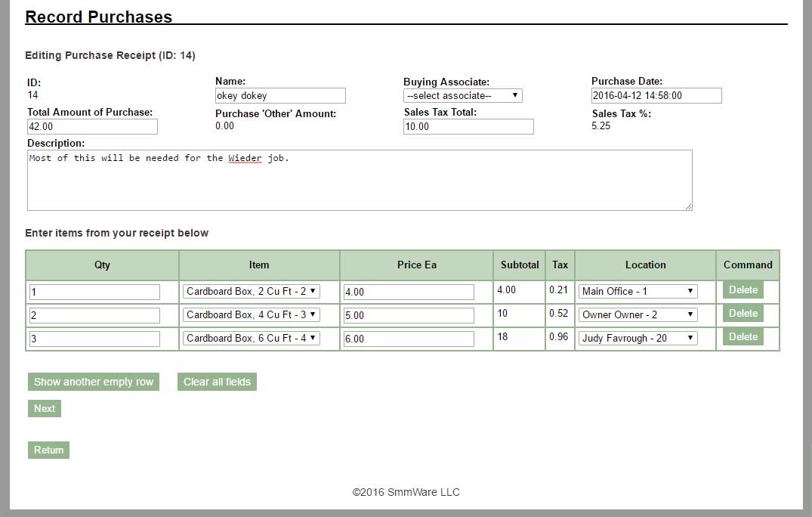Click the ©2016 SmmWare LLC footer text
Viewport: 812px width, 517px height.
click(406, 492)
